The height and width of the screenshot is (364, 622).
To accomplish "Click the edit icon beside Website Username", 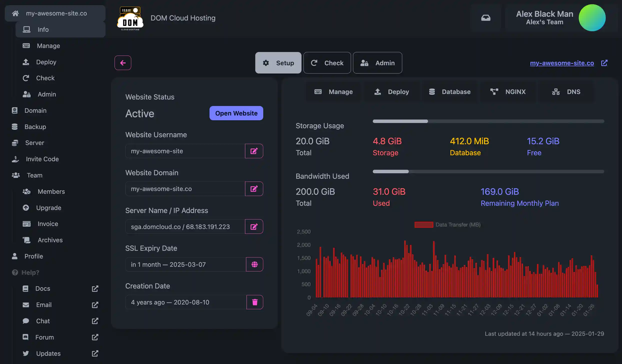I will pos(254,151).
